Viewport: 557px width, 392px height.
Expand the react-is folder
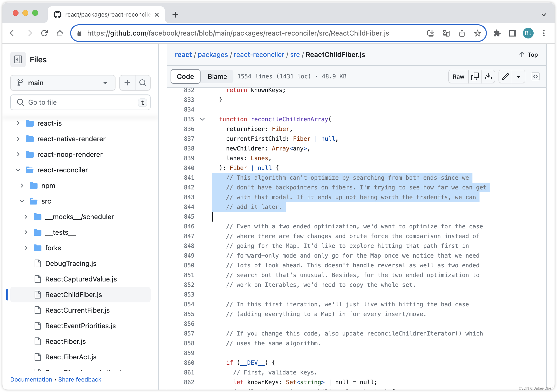[x=18, y=123]
